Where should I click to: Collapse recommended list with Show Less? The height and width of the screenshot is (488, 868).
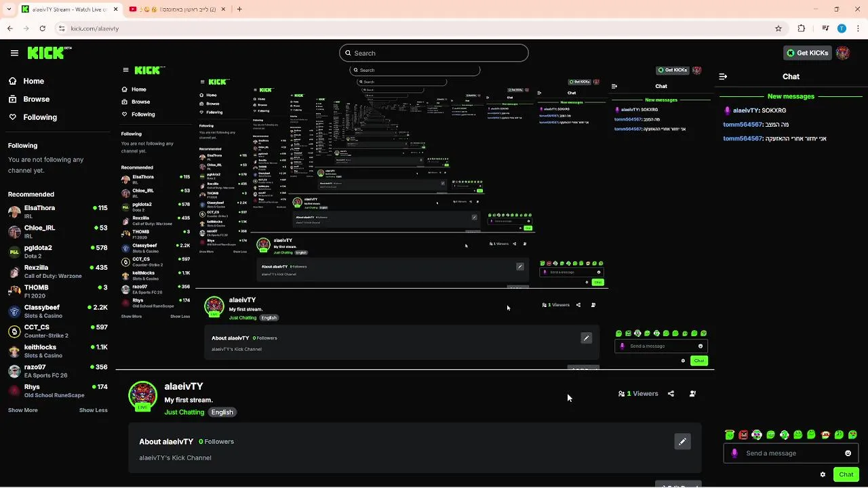pos(93,410)
